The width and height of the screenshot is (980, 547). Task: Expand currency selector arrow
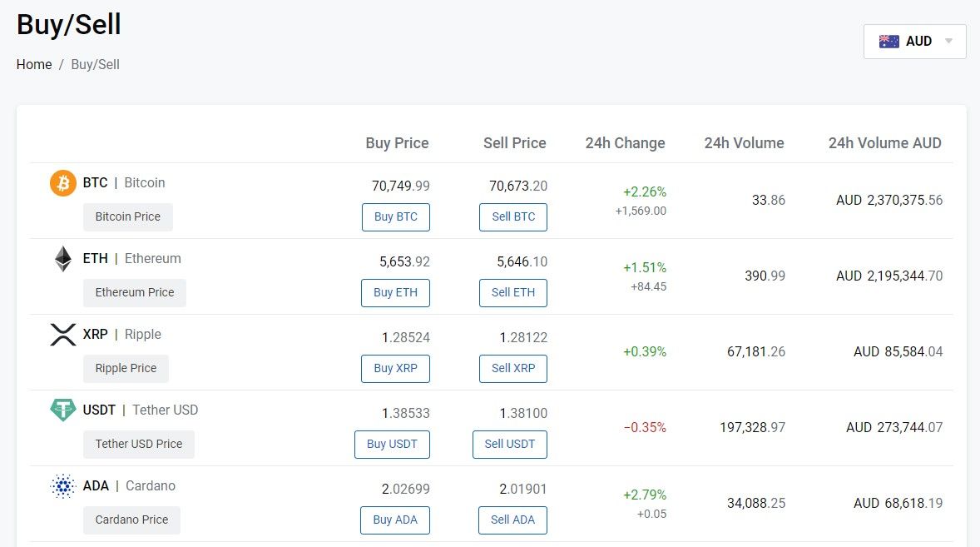click(948, 42)
